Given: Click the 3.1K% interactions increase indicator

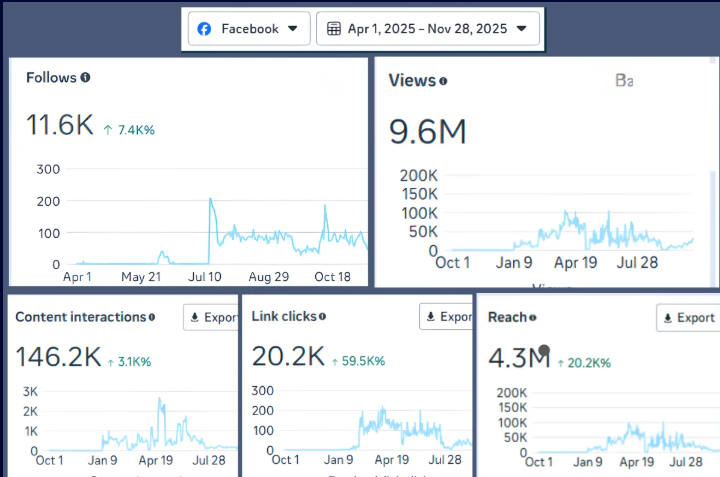Looking at the screenshot, I should (x=129, y=362).
